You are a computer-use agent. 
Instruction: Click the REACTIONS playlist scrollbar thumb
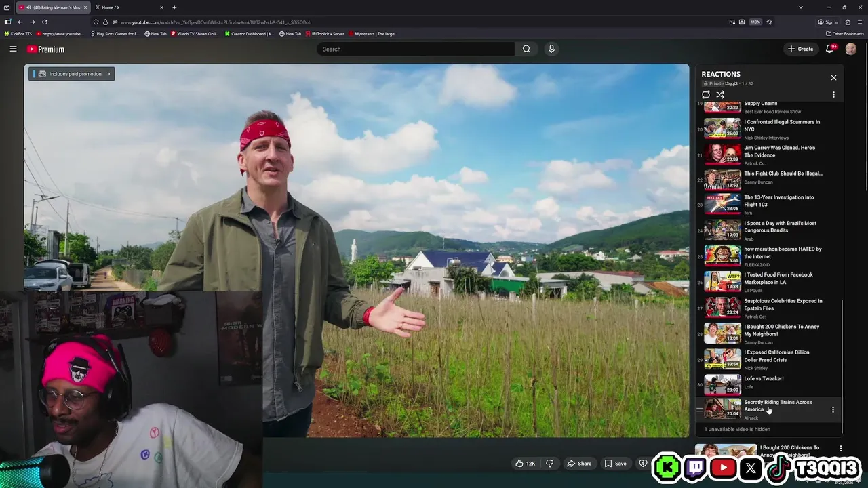click(842, 365)
